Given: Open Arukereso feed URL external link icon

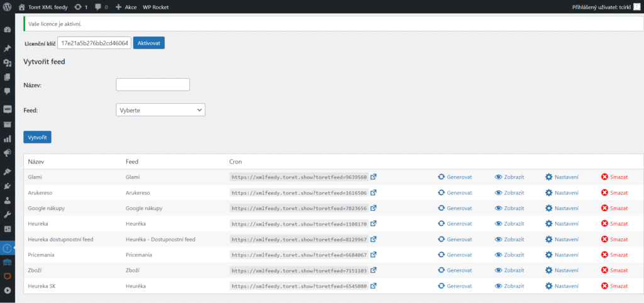Looking at the screenshot, I should click(x=374, y=192).
